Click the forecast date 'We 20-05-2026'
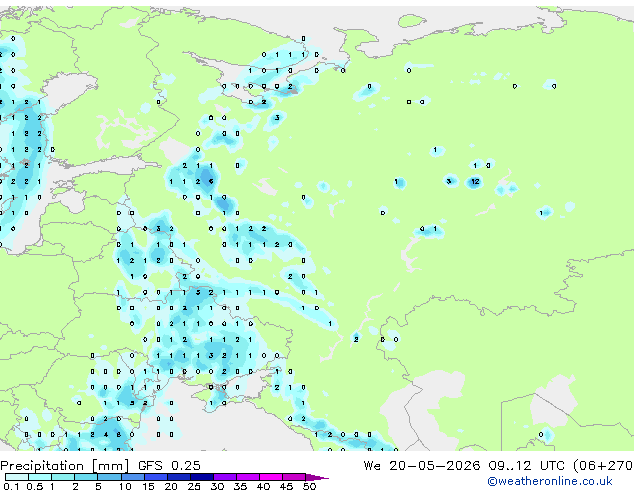 (422, 466)
